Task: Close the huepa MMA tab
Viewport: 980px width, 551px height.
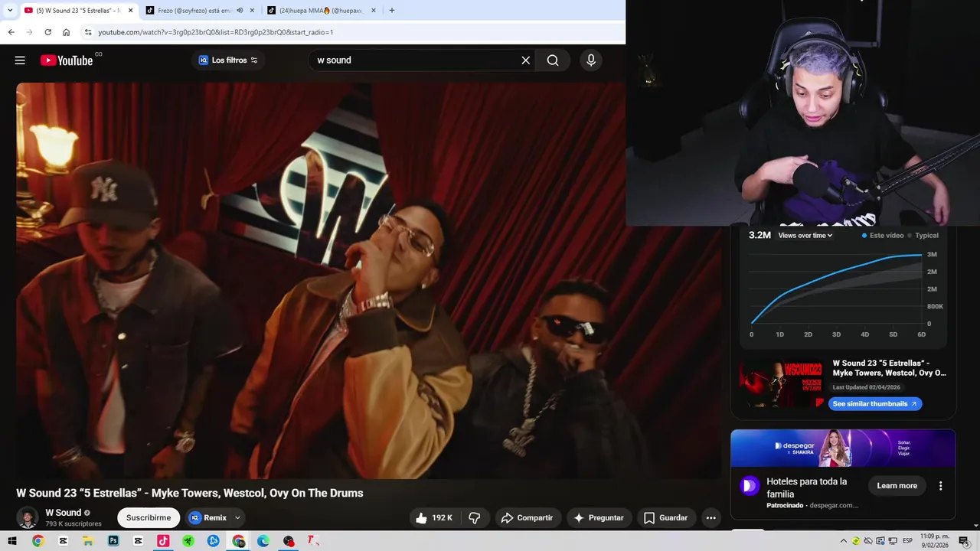Action: pyautogui.click(x=374, y=11)
